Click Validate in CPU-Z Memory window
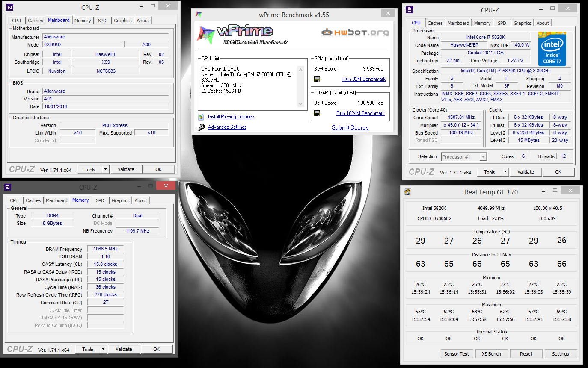 (x=124, y=349)
